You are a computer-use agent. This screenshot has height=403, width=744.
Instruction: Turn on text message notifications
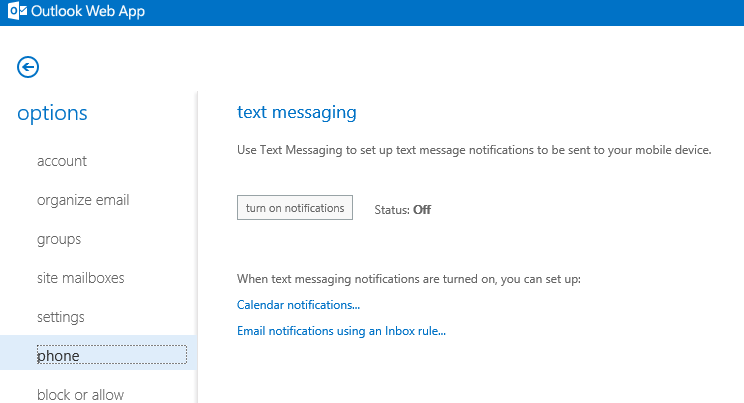295,207
